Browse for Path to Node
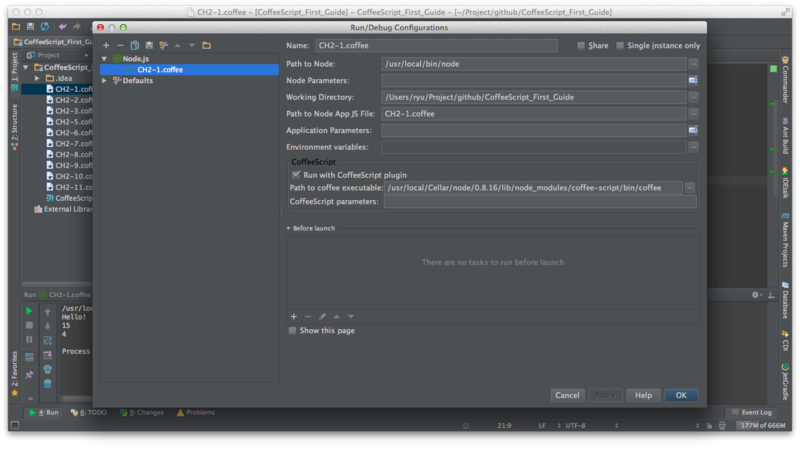 [x=693, y=64]
